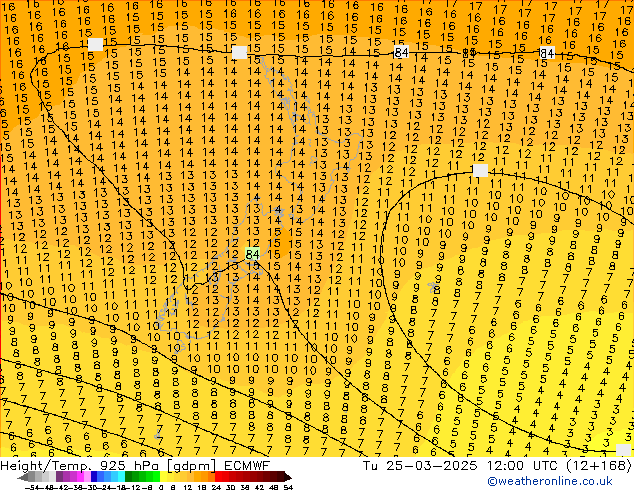Select the bright yellow swatch above the 0 label

(163, 477)
